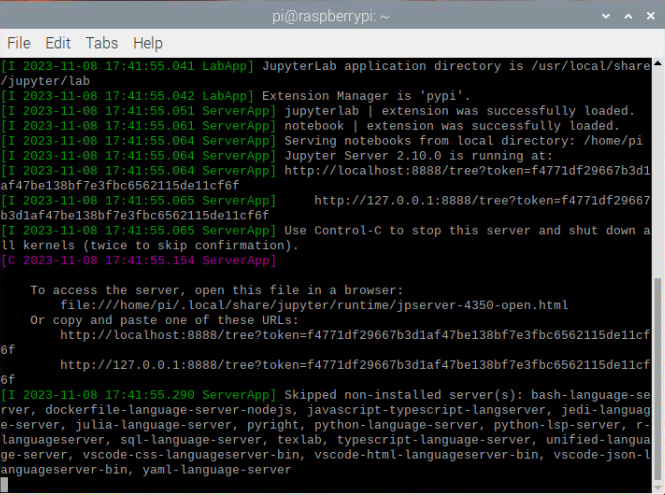Minimize the terminal window using down chevron

click(x=606, y=16)
